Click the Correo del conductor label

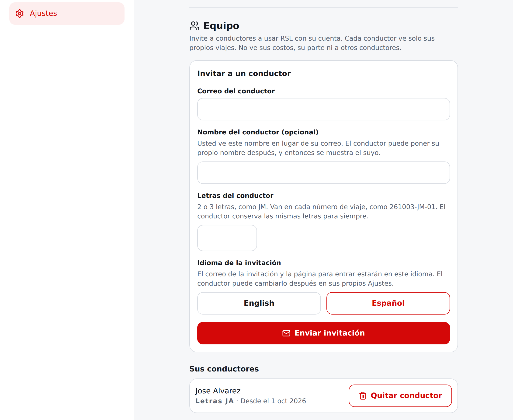(236, 91)
